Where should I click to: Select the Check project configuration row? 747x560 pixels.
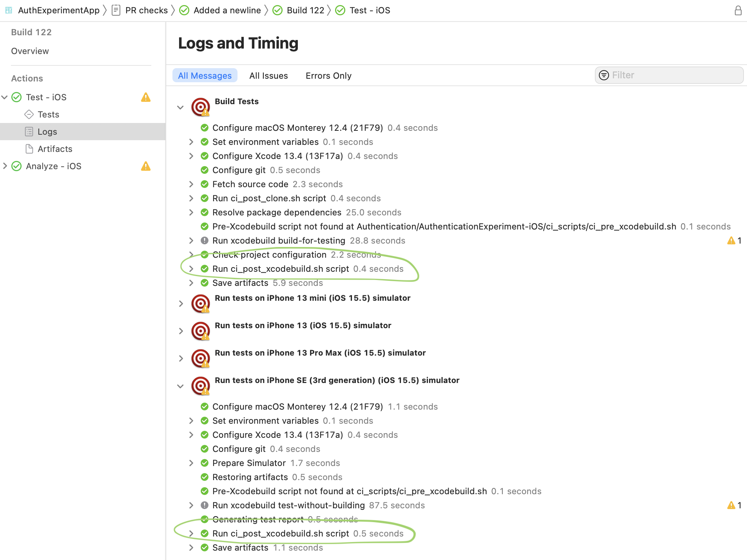[296, 255]
